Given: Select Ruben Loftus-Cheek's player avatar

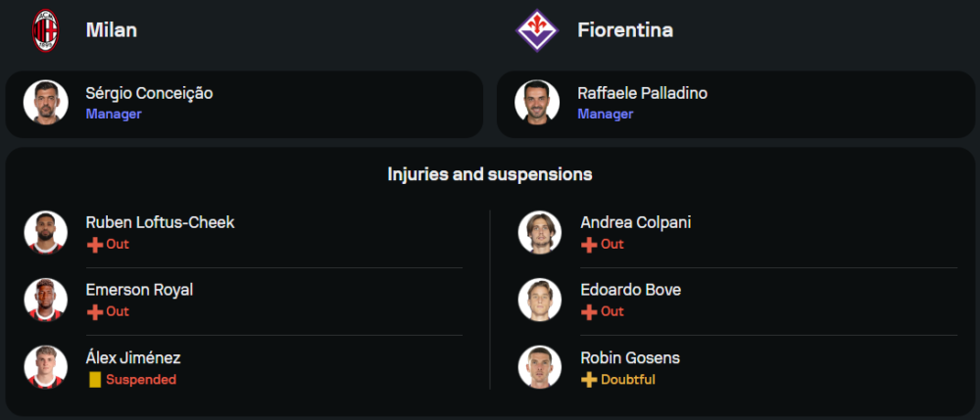Looking at the screenshot, I should (46, 232).
